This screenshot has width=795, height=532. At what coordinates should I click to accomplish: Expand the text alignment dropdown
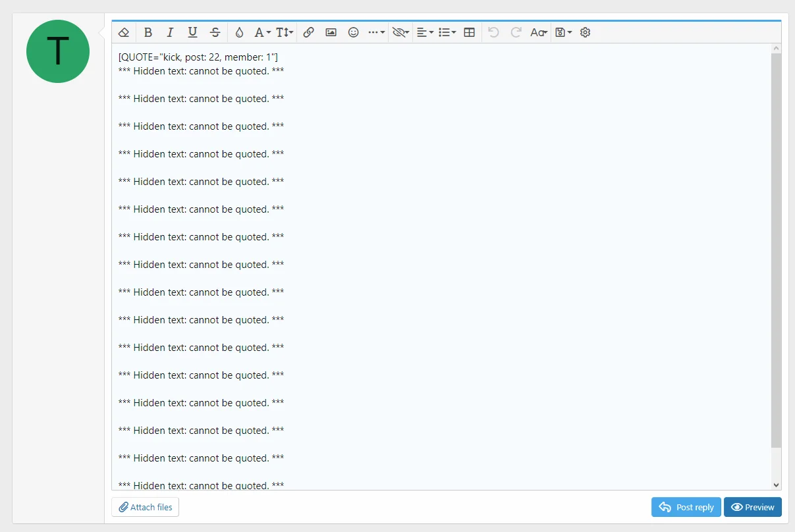(x=425, y=32)
